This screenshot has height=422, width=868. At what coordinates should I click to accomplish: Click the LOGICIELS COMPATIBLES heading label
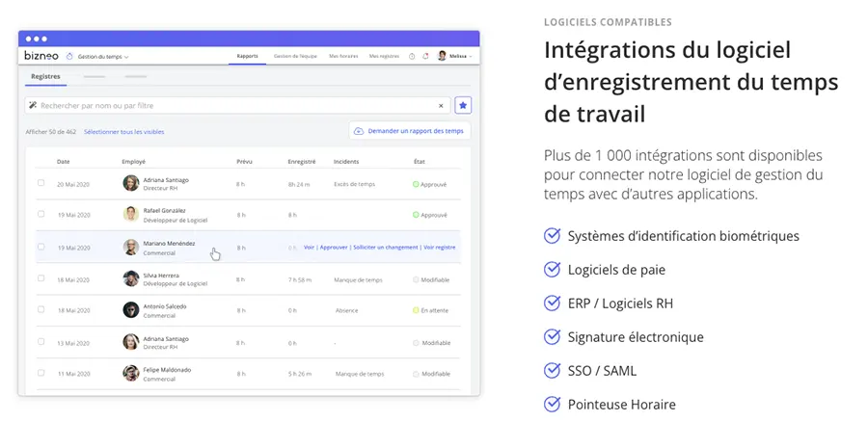[608, 22]
